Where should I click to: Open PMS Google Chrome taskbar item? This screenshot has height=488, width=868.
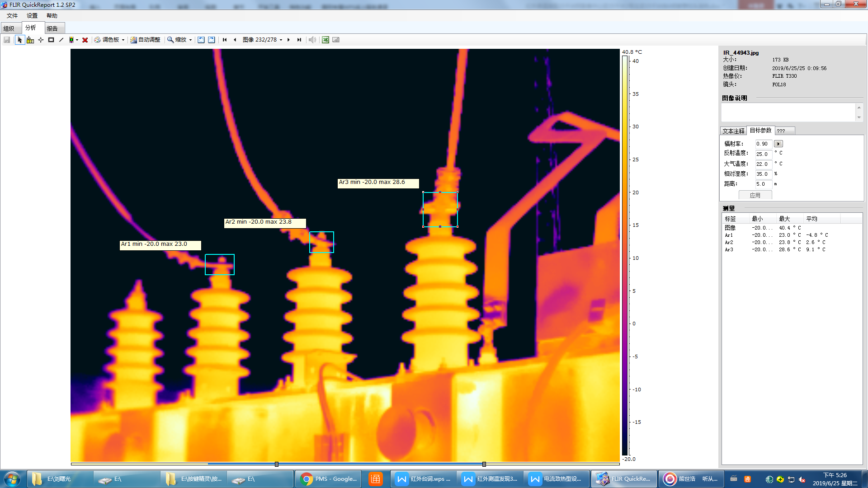[x=328, y=479]
